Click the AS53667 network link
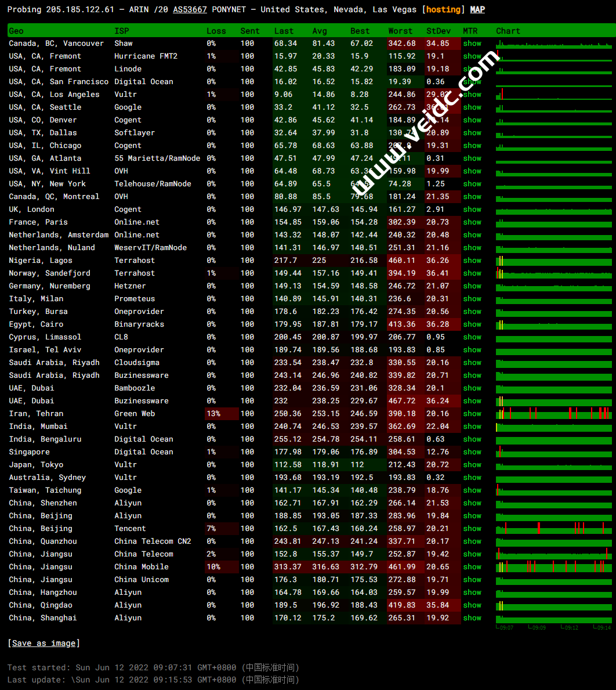 190,9
